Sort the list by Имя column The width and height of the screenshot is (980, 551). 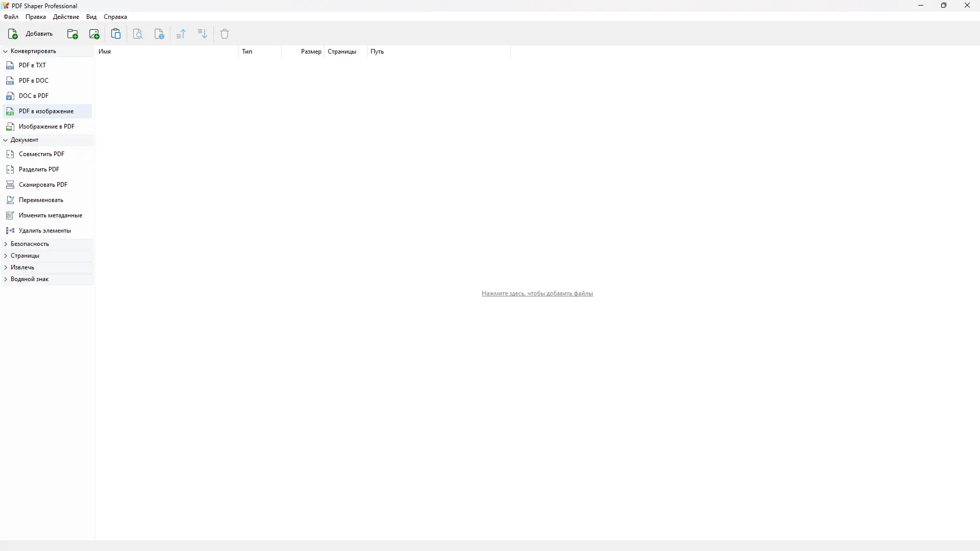[x=105, y=52]
